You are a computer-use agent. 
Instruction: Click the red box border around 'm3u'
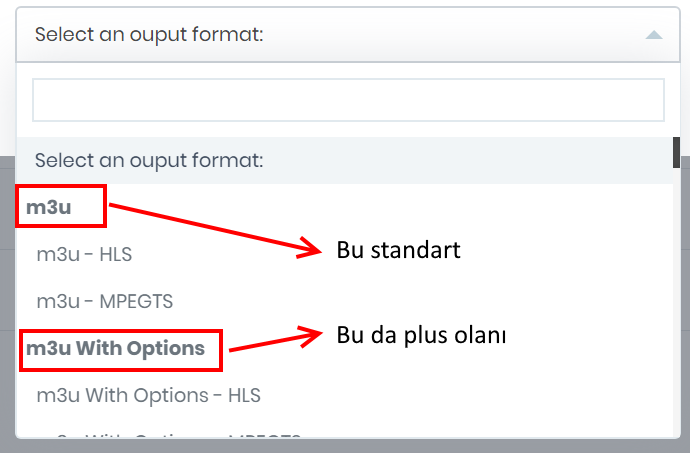pos(104,206)
